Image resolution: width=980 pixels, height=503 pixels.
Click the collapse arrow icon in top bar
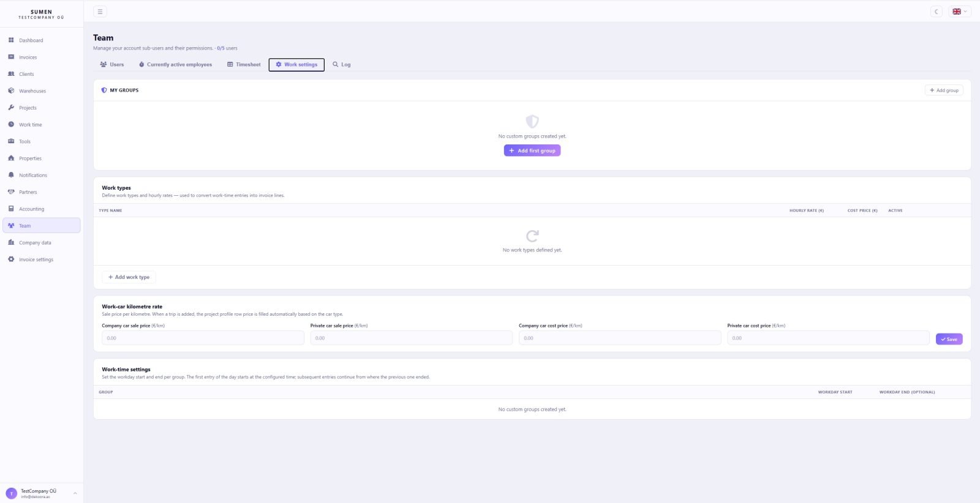pyautogui.click(x=936, y=12)
